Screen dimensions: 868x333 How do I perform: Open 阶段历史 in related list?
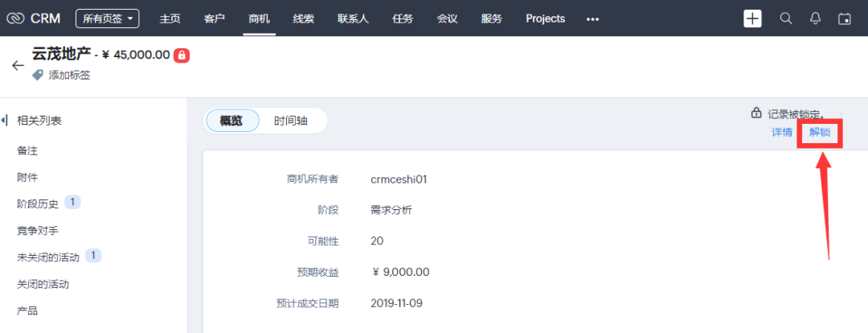tap(38, 203)
